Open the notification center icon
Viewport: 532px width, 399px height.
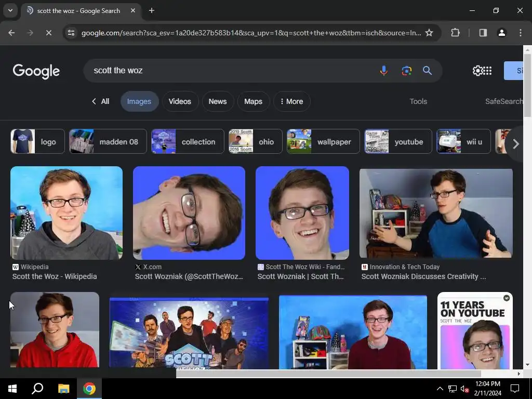click(x=515, y=389)
